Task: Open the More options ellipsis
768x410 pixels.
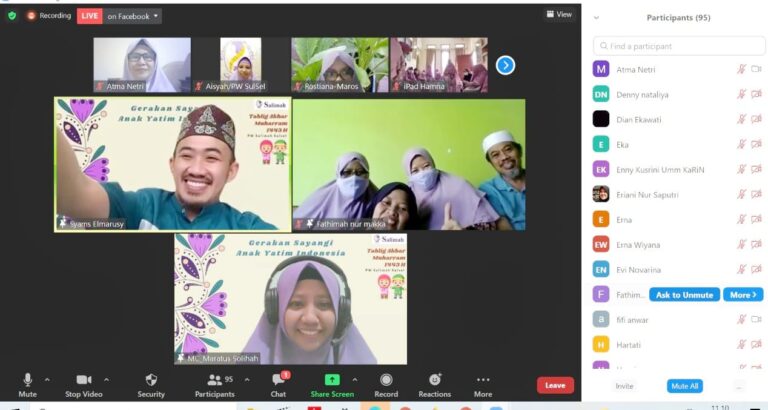Action: click(x=483, y=380)
